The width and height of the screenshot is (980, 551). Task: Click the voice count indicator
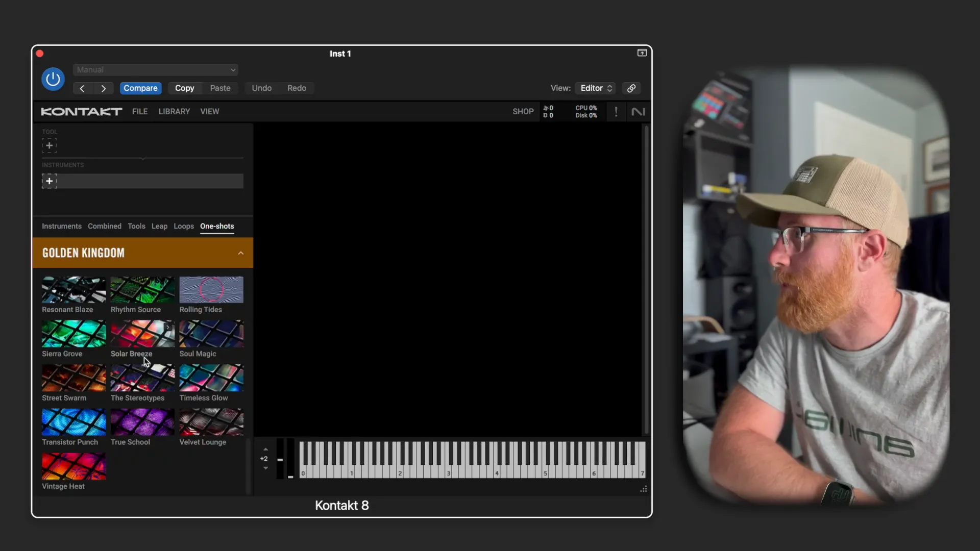[548, 108]
